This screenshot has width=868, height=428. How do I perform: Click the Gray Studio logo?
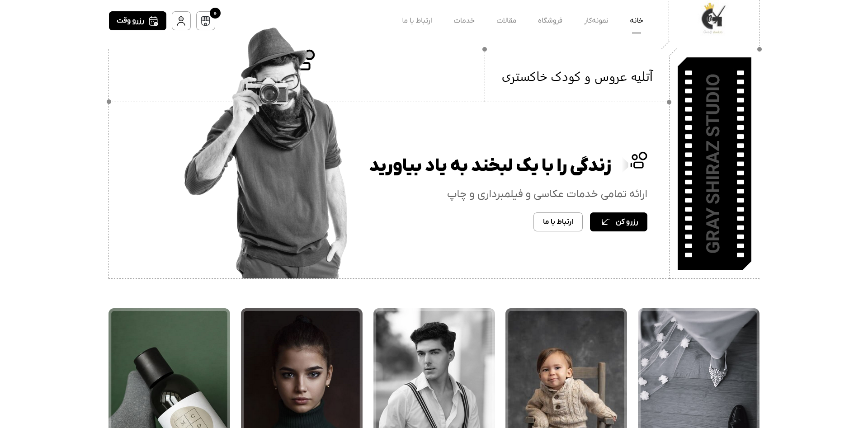click(713, 19)
